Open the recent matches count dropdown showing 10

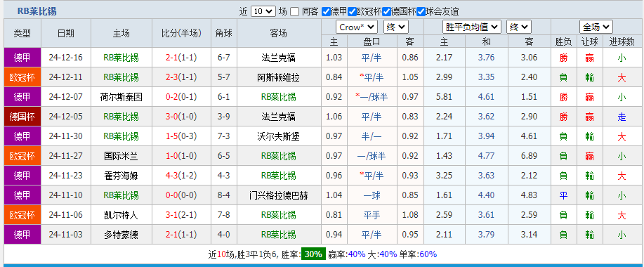point(263,11)
